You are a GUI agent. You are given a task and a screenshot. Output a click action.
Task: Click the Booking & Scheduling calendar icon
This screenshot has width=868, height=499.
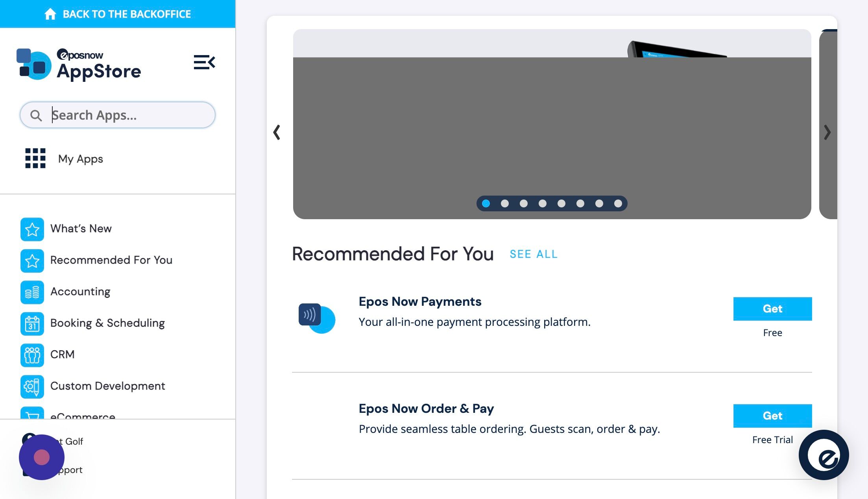32,323
